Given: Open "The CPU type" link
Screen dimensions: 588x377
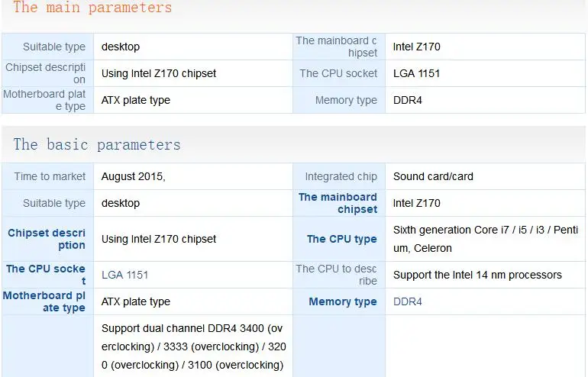Looking at the screenshot, I should coord(341,239).
